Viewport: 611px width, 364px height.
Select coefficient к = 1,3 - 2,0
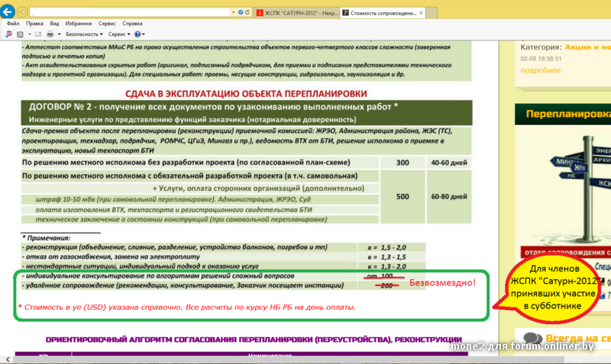pos(387,266)
